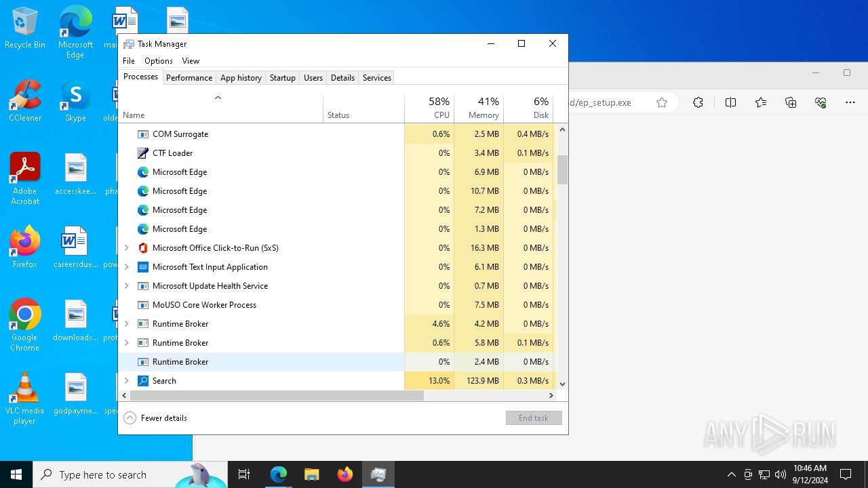Image resolution: width=868 pixels, height=488 pixels.
Task: Click Firefox icon on the taskbar
Action: point(345,474)
